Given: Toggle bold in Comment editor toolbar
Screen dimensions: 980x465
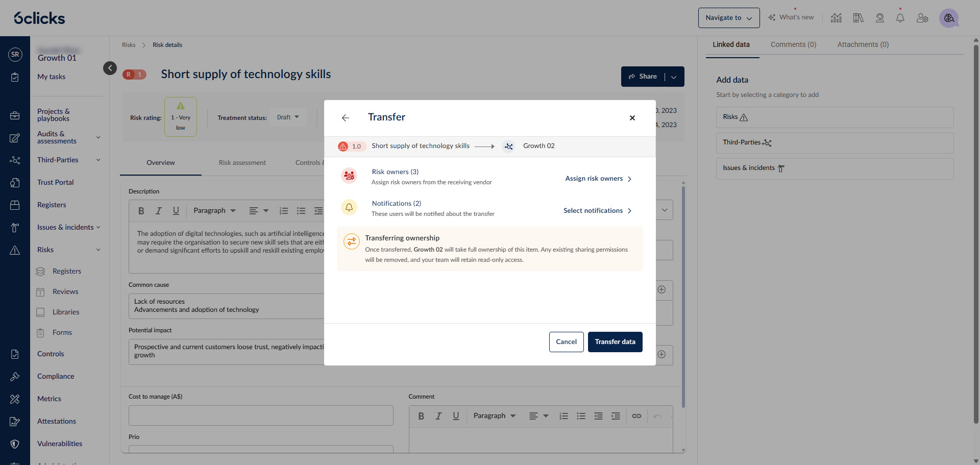Looking at the screenshot, I should (421, 416).
